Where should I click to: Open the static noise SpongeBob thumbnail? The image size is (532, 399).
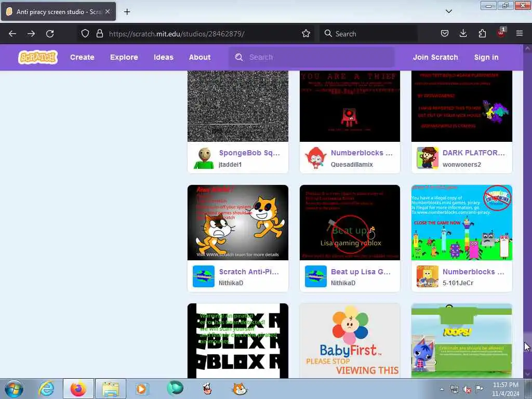238,106
